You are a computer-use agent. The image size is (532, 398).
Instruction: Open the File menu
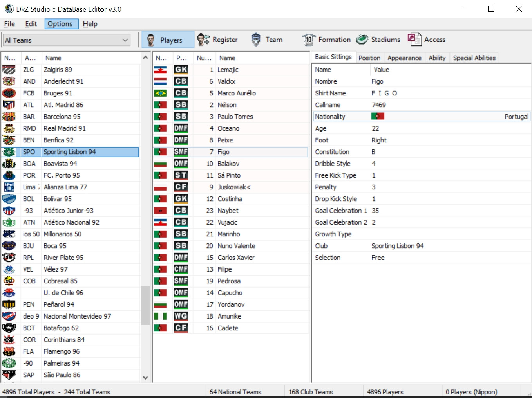pos(9,24)
